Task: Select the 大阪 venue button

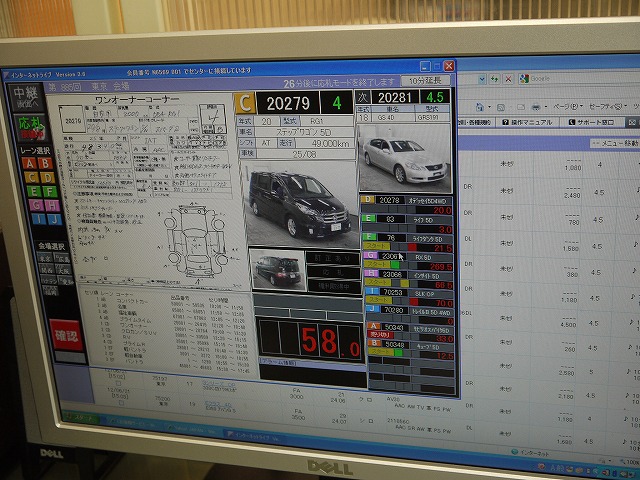Action: click(x=63, y=270)
